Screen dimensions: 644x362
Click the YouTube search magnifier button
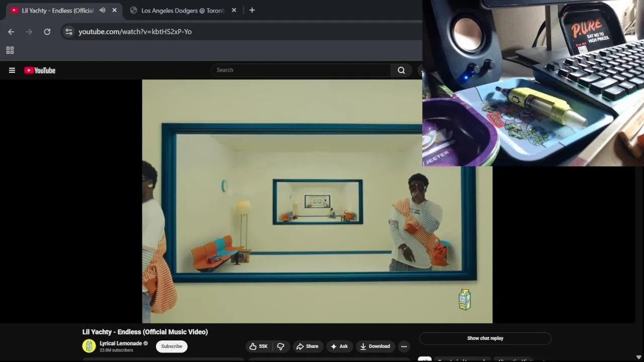(401, 70)
